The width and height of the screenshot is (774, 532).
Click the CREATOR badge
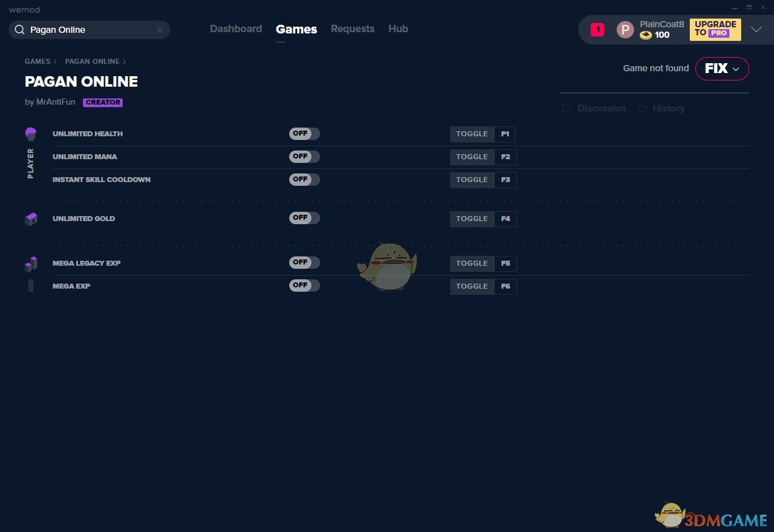(103, 103)
